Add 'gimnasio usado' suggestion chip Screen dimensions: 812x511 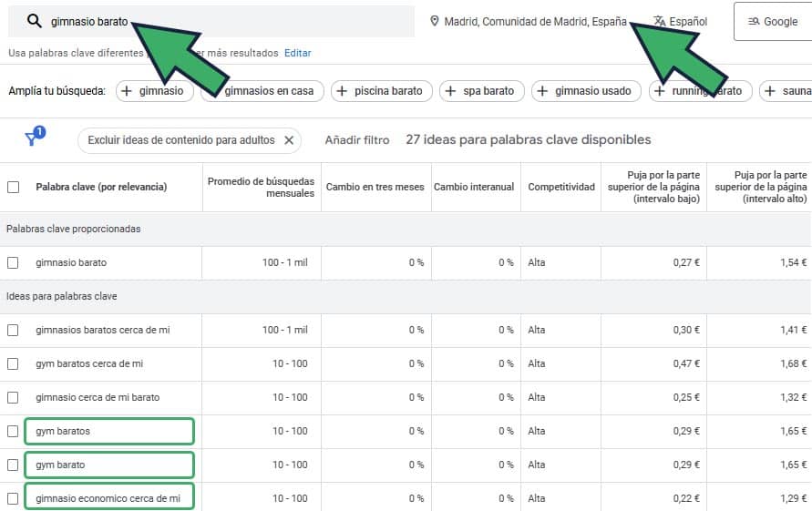coord(587,91)
